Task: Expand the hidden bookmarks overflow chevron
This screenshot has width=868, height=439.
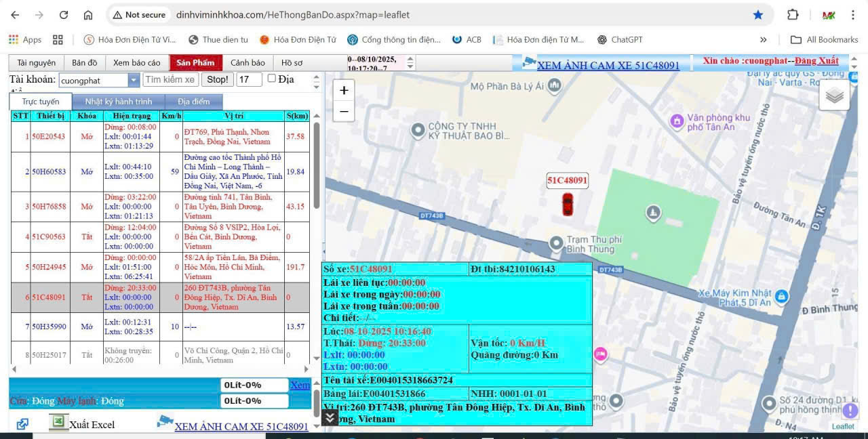Action: point(764,40)
